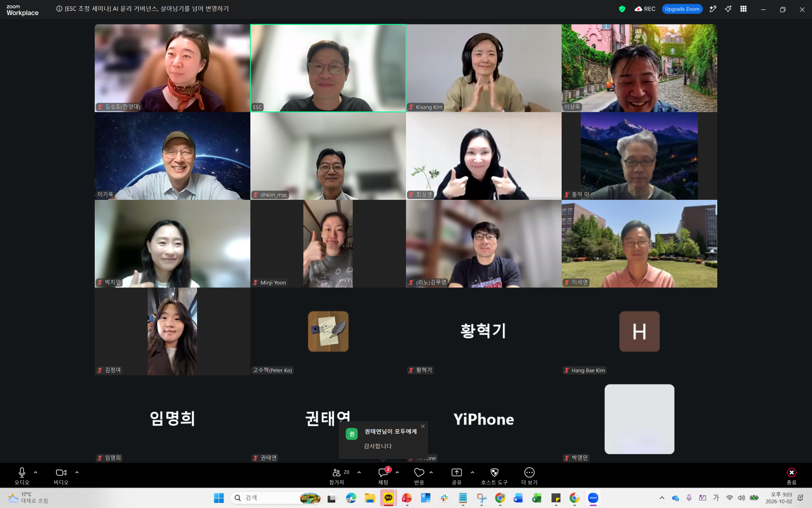Open the reactions heart menu
Viewport: 812px width, 508px height.
[x=419, y=476]
